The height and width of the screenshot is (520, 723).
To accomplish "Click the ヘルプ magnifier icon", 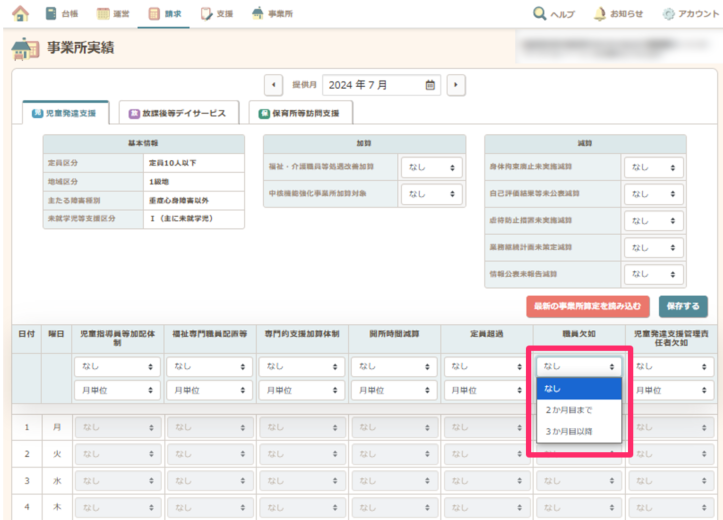I will [x=540, y=14].
